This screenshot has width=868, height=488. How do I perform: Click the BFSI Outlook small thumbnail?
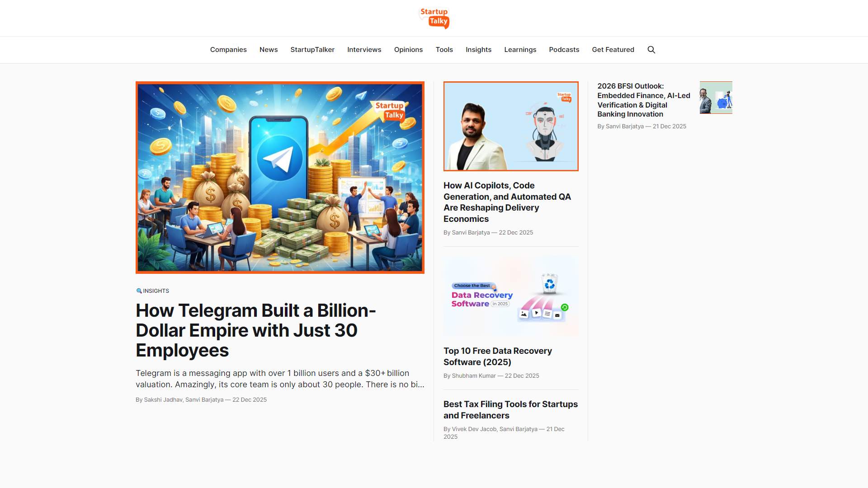click(716, 98)
